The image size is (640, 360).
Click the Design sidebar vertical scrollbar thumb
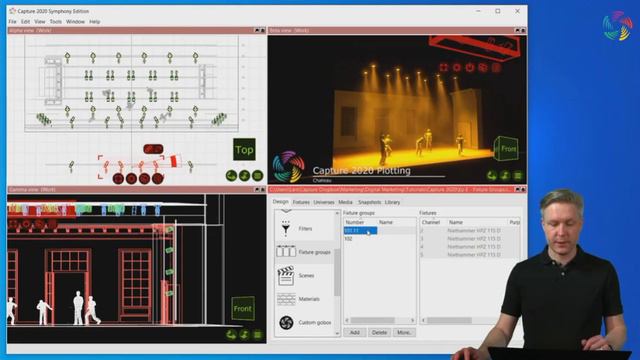(337, 272)
